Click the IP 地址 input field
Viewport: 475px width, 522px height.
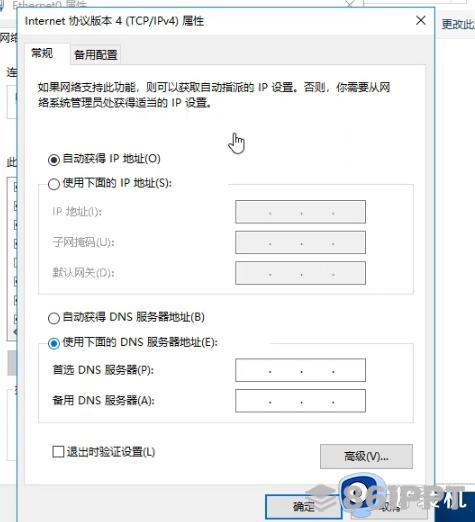click(x=300, y=212)
